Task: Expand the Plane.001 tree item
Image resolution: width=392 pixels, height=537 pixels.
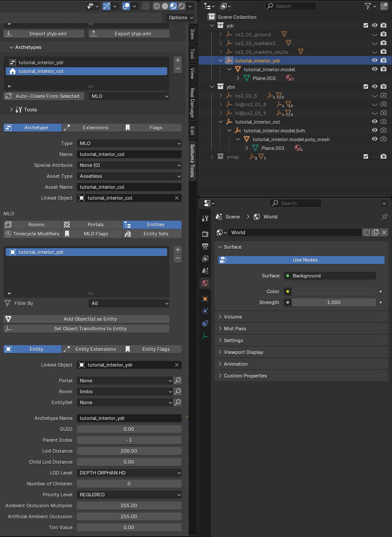Action: (247, 148)
